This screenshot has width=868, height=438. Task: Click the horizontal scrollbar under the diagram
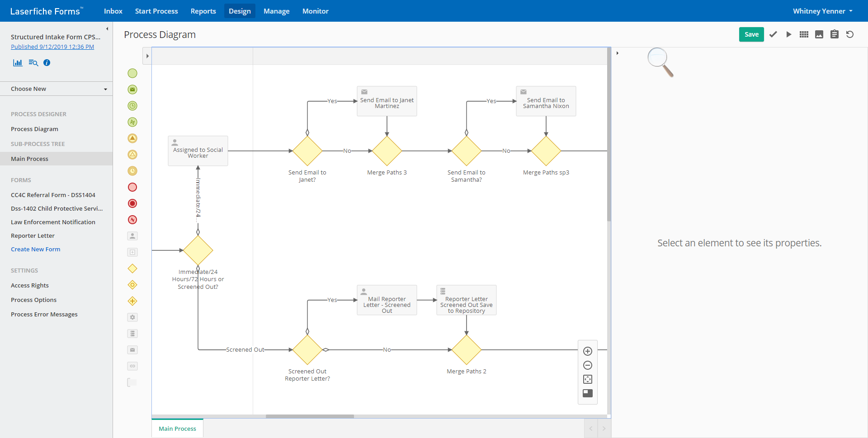click(310, 416)
